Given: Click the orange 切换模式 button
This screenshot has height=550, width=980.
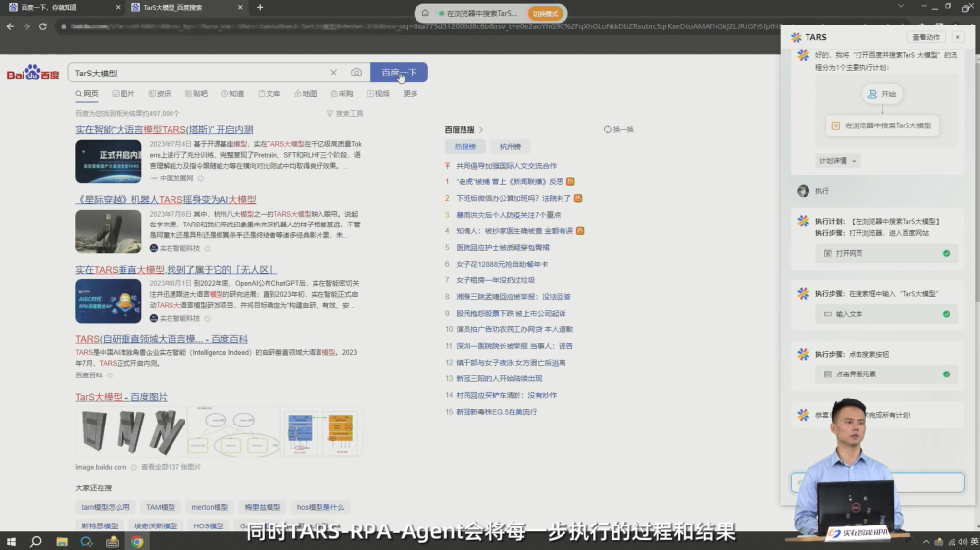Looking at the screenshot, I should point(545,13).
